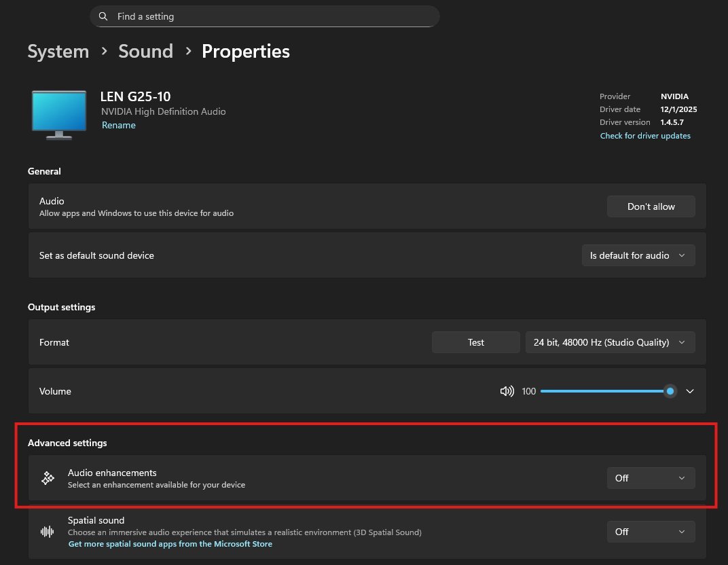Open the Audio enhancements Off dropdown
This screenshot has height=565, width=728.
pyautogui.click(x=651, y=478)
